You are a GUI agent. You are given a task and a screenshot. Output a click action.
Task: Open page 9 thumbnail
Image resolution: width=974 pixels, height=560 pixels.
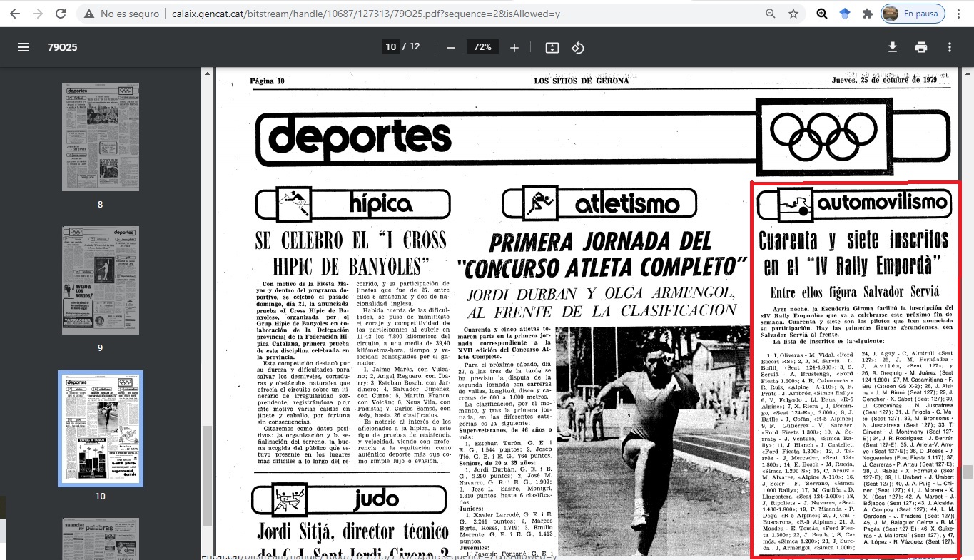(x=100, y=280)
